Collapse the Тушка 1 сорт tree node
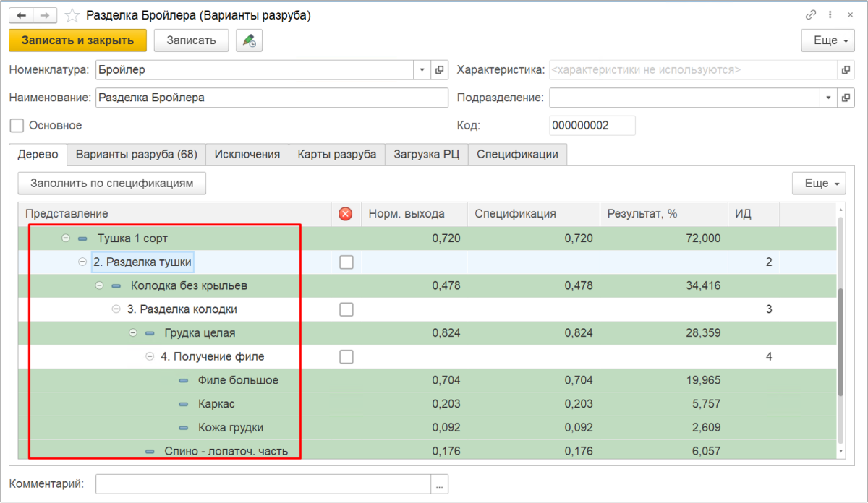The image size is (868, 503). click(66, 238)
